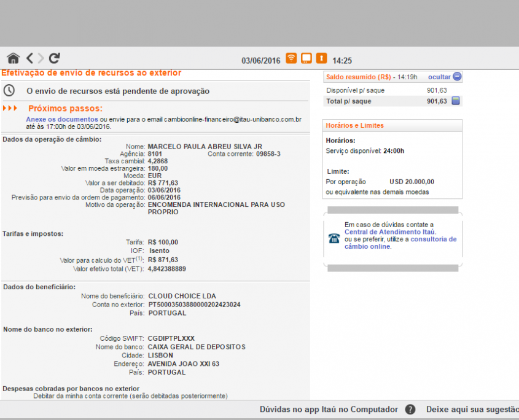This screenshot has width=519, height=420.
Task: Open the Central de Atendimento Itaú link
Action: click(389, 232)
